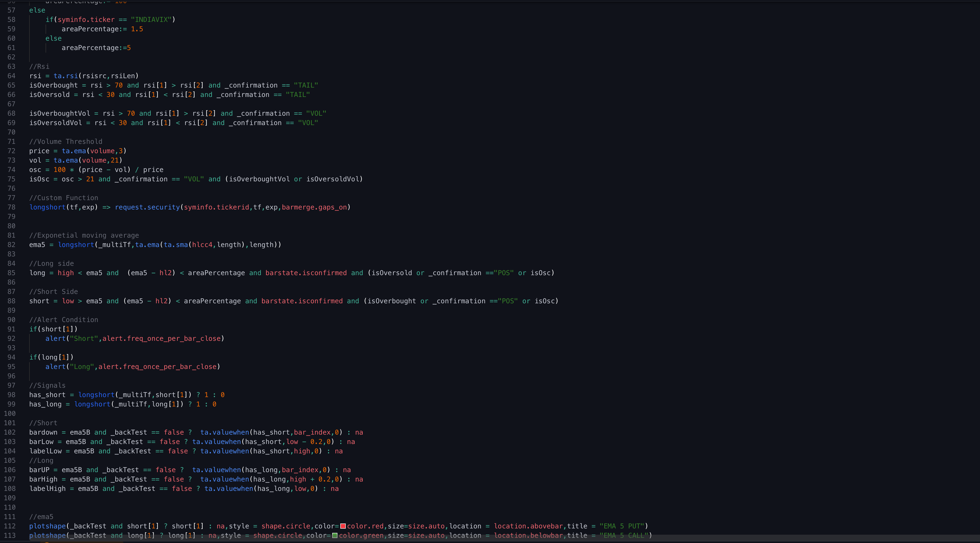Click location.belowbar on line 113
Screen dimensions: 980x543
click(529, 535)
